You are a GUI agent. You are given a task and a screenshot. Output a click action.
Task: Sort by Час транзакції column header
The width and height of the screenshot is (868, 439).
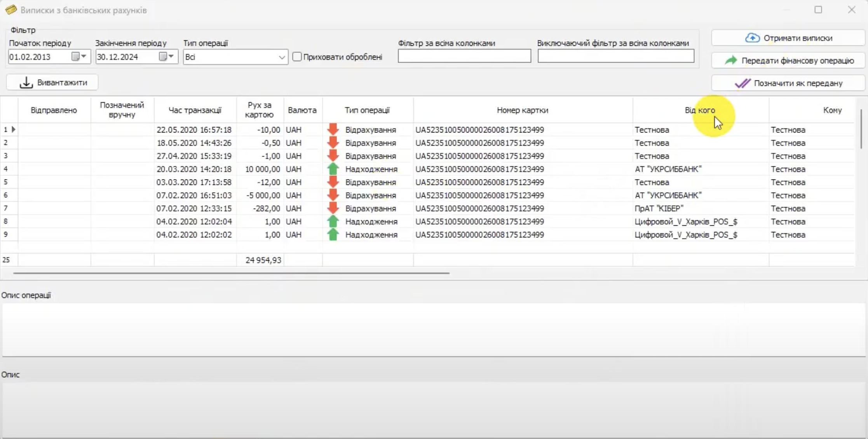[x=195, y=110]
